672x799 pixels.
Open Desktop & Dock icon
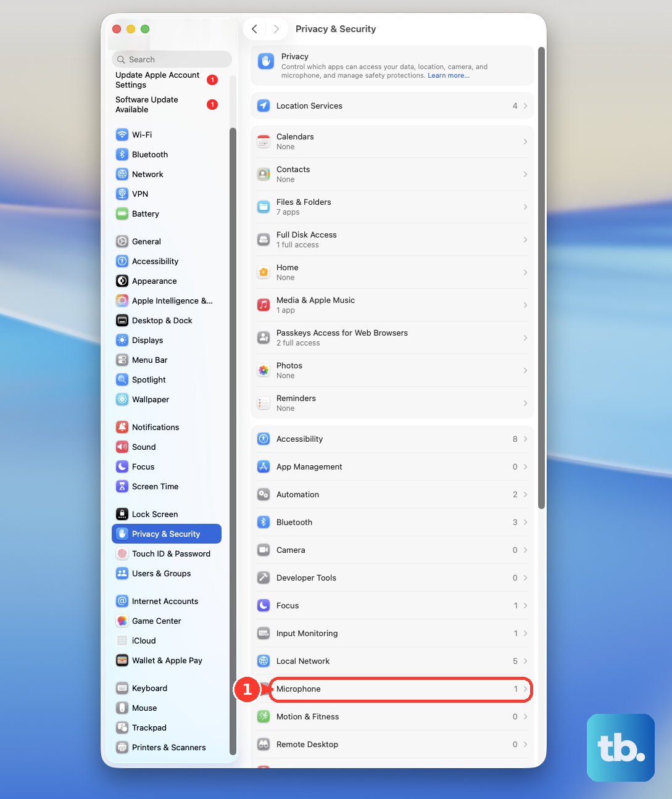122,320
